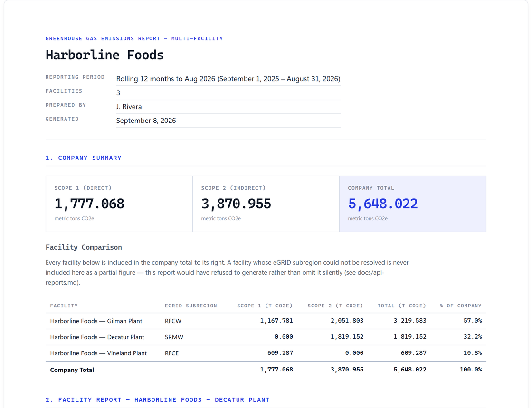Click the Company Total card label
The width and height of the screenshot is (532, 408).
371,188
